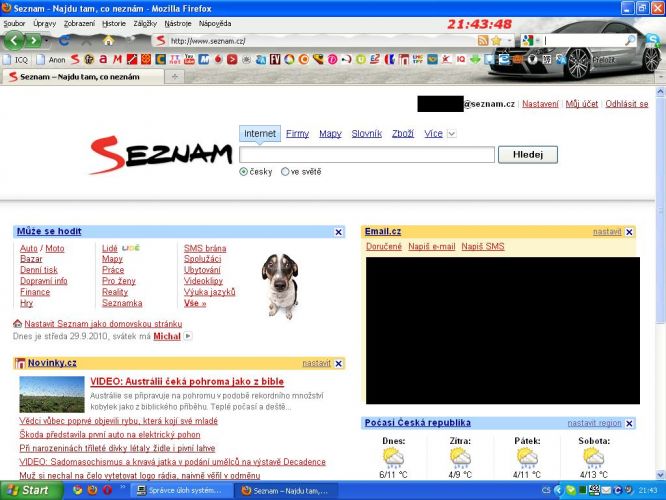Click the Odhlásit se link
This screenshot has width=666, height=500.
tap(626, 104)
